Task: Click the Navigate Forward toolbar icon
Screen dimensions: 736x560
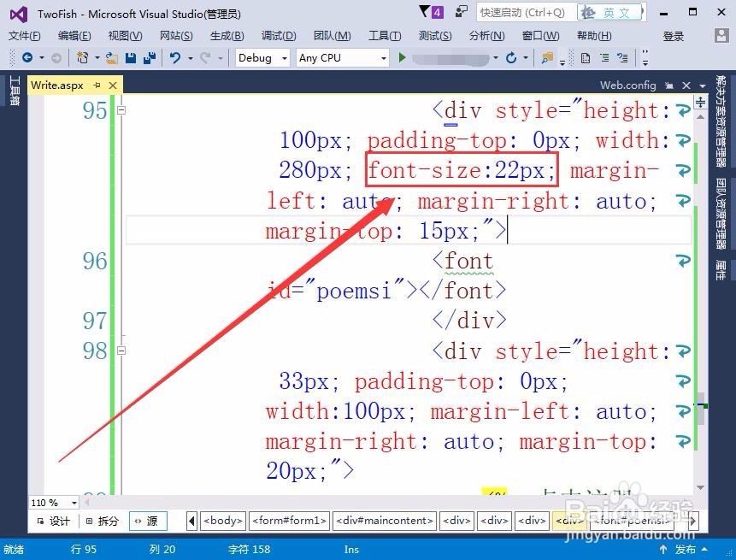Action: point(56,58)
